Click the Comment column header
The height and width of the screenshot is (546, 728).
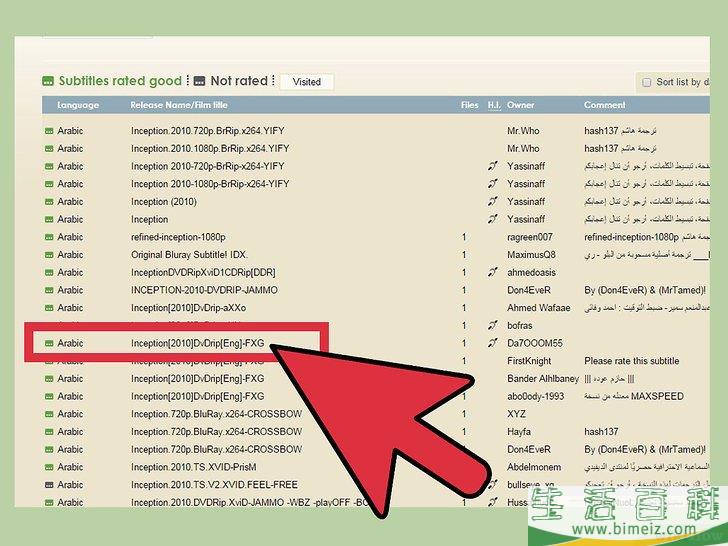point(604,105)
